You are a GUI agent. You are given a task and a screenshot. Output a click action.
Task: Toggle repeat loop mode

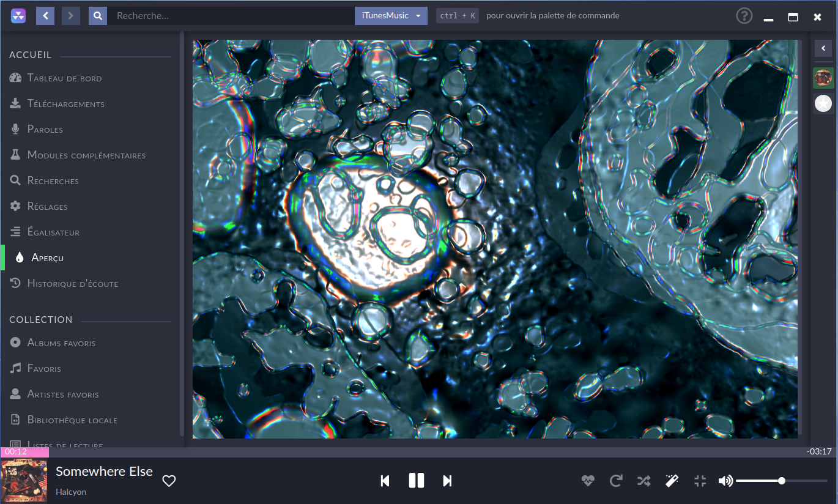pyautogui.click(x=616, y=481)
